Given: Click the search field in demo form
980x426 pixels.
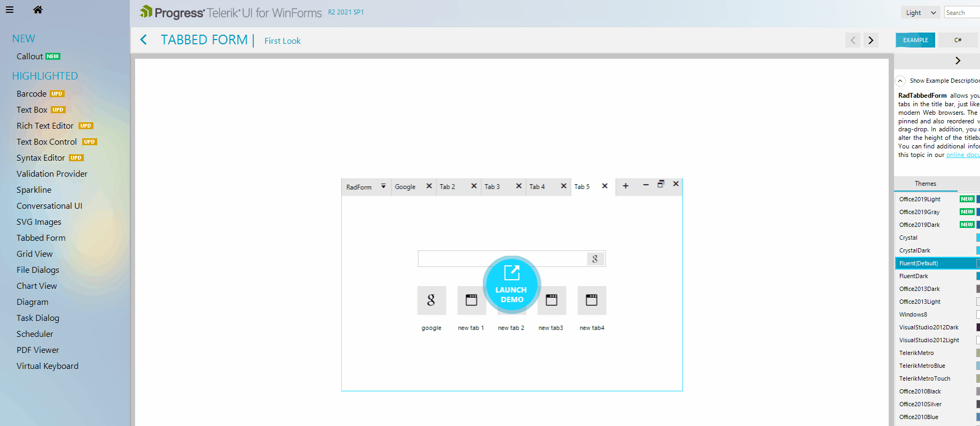Looking at the screenshot, I should (x=503, y=259).
